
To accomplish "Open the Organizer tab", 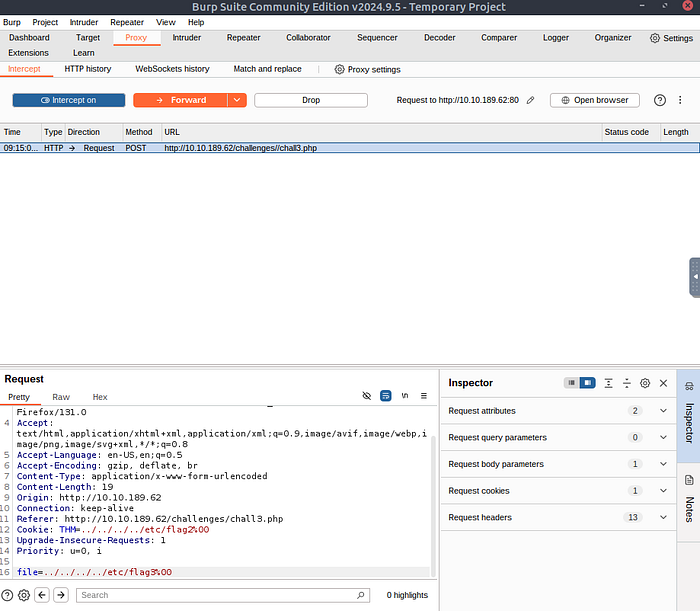I will coord(612,38).
